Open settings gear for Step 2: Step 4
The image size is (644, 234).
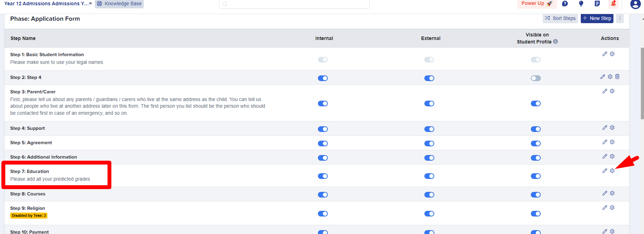(610, 76)
